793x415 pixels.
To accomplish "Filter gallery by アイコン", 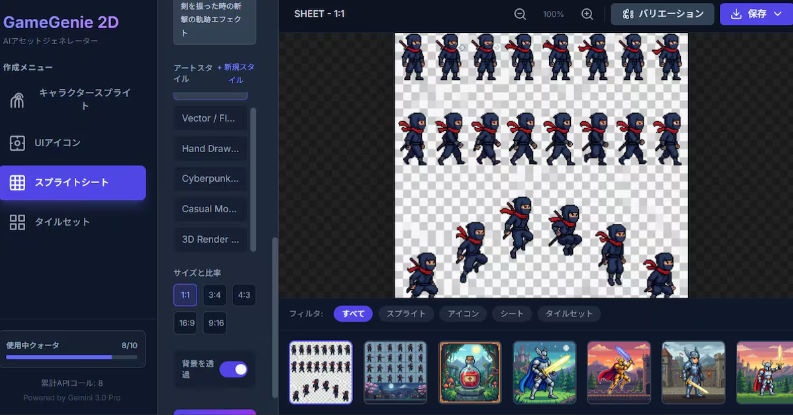I will coord(463,314).
